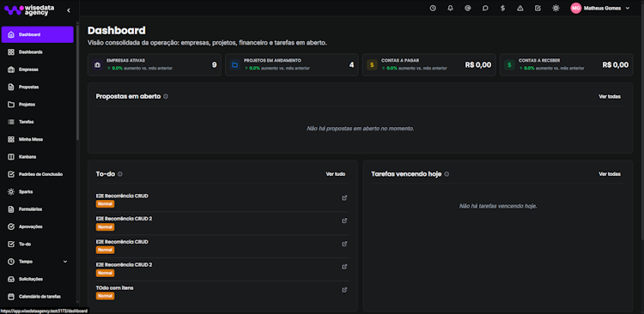Click the checkbox-edit icon in top bar
644x314 pixels.
coord(538,9)
